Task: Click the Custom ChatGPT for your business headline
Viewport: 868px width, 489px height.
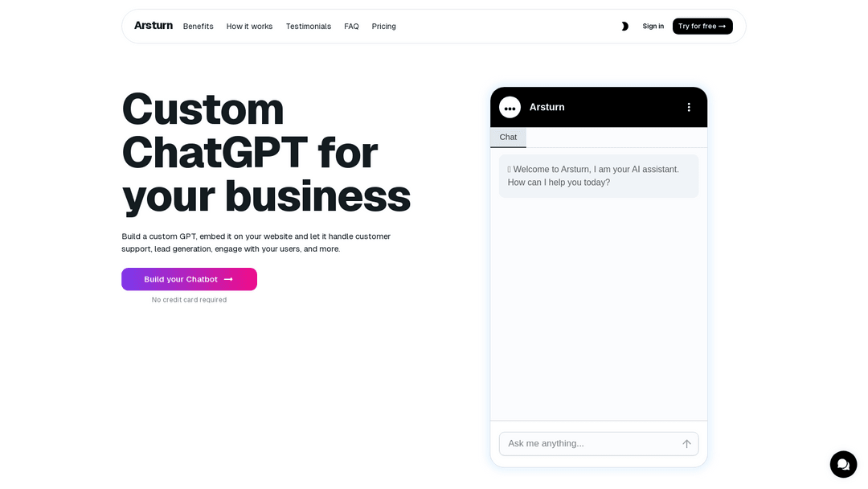Action: click(x=266, y=152)
